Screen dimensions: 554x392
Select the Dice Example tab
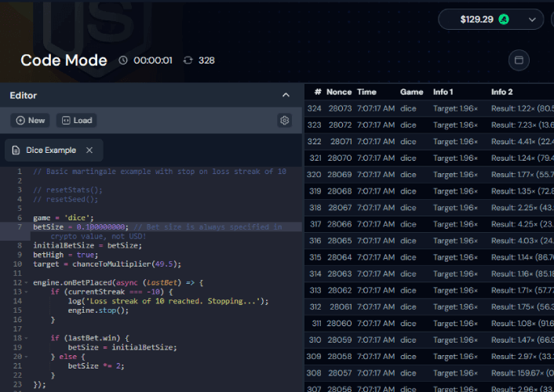(x=53, y=150)
